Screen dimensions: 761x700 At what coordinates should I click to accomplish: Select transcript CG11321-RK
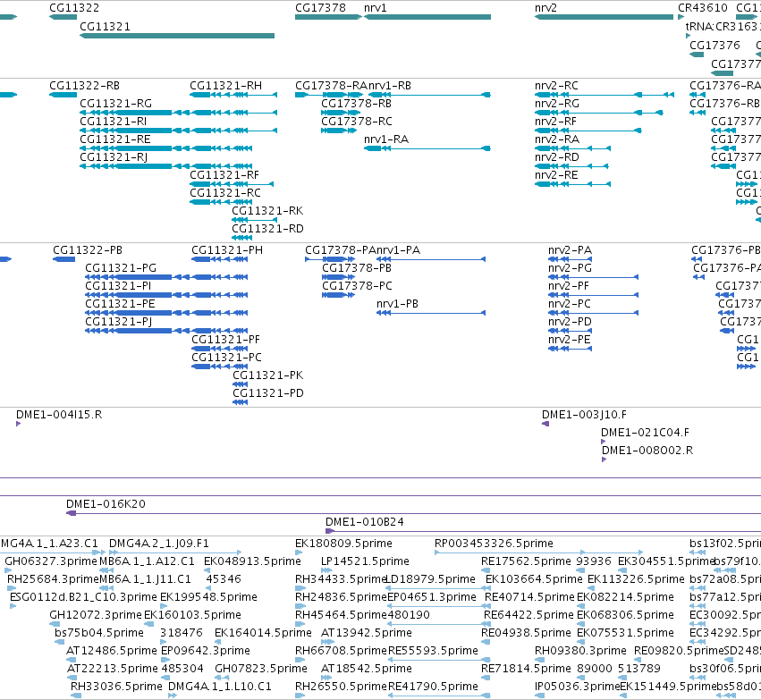tap(267, 210)
